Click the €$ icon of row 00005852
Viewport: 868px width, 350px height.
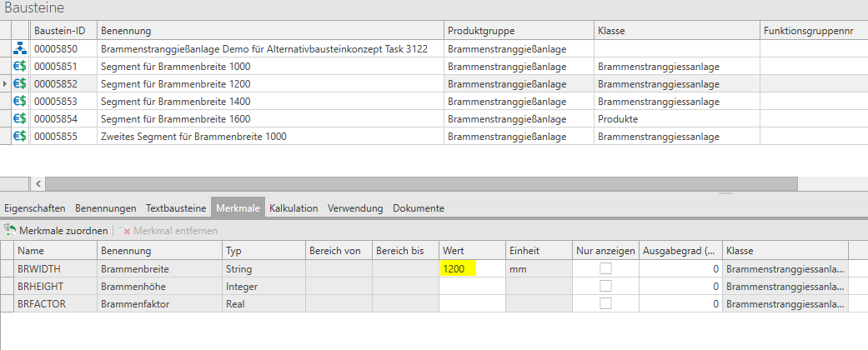pyautogui.click(x=21, y=84)
